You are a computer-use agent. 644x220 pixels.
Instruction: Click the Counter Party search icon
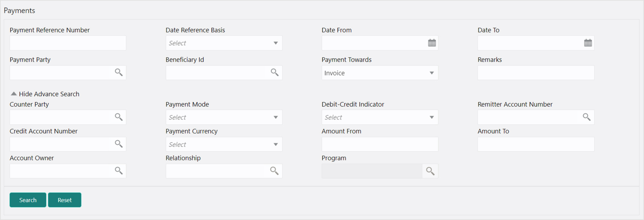119,117
